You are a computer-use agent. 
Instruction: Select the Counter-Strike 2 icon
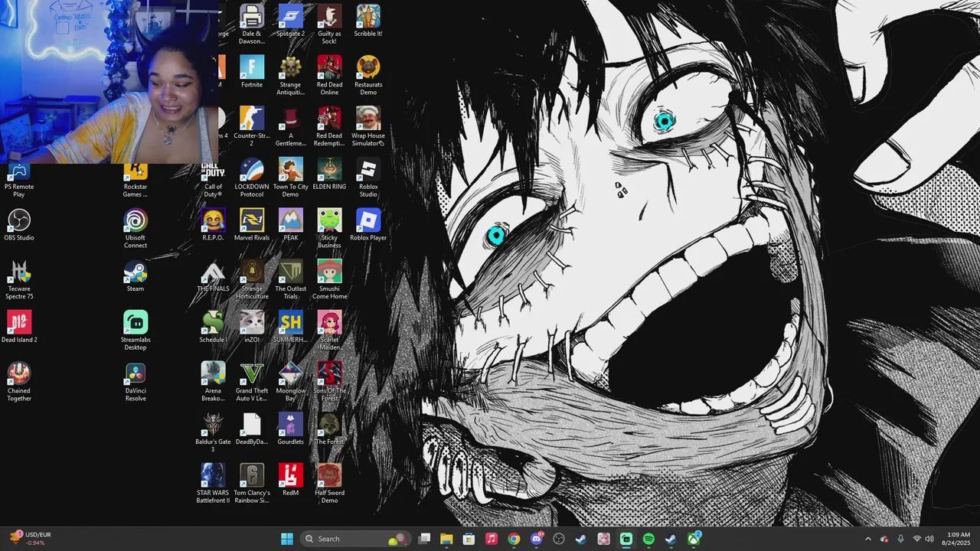[252, 126]
